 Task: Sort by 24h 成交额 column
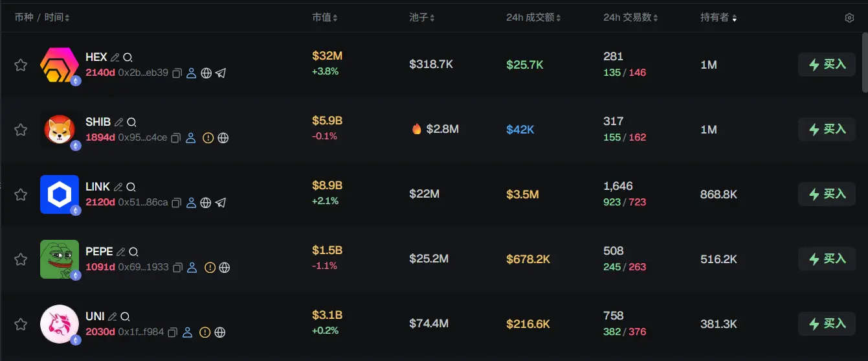pos(533,17)
